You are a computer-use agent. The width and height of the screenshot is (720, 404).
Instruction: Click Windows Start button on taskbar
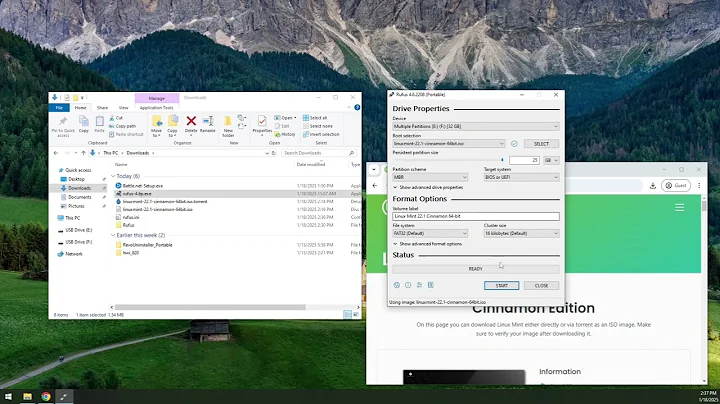pyautogui.click(x=8, y=397)
